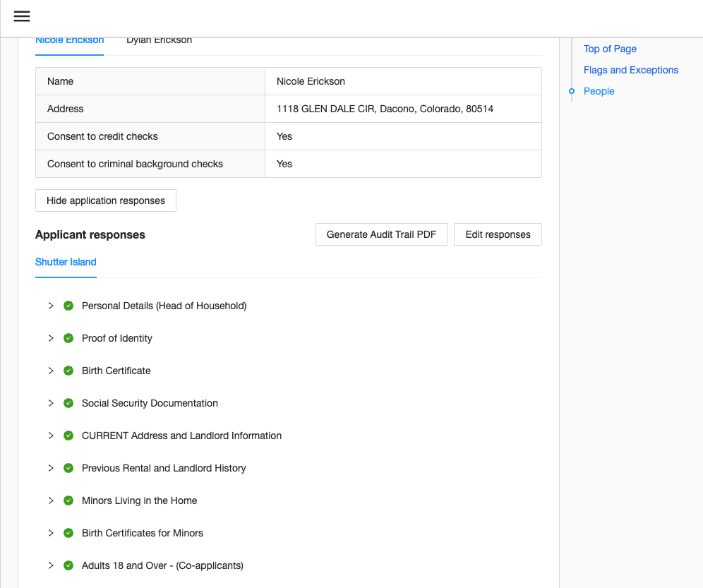The image size is (703, 588).
Task: Expand Minors Living in the Home chevron
Action: (51, 500)
